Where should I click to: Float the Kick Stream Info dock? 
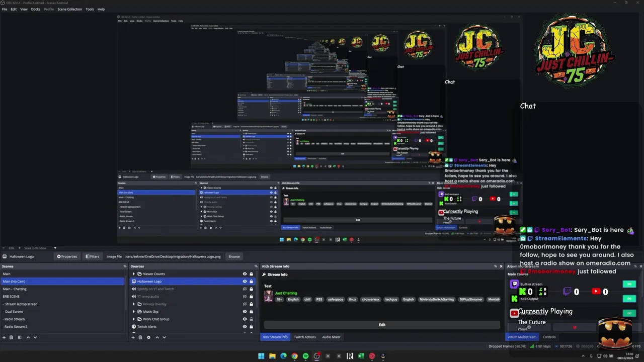pyautogui.click(x=495, y=266)
